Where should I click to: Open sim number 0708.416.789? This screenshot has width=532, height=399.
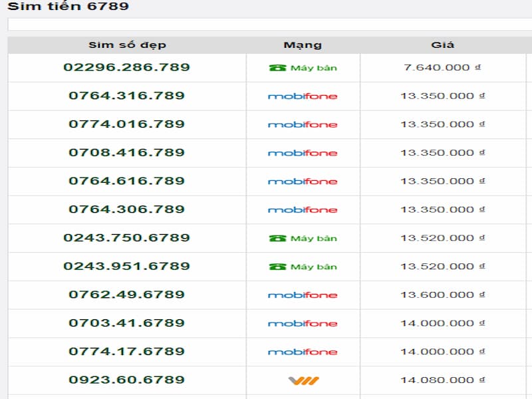click(126, 153)
